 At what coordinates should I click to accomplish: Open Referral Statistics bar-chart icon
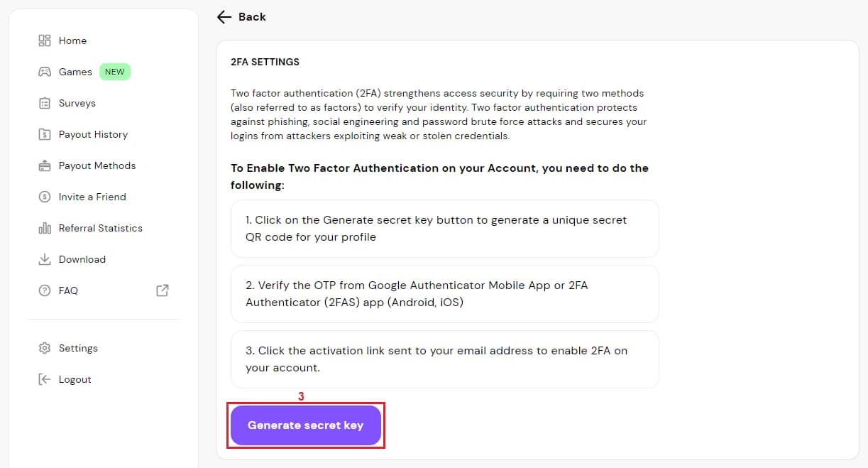pos(45,228)
